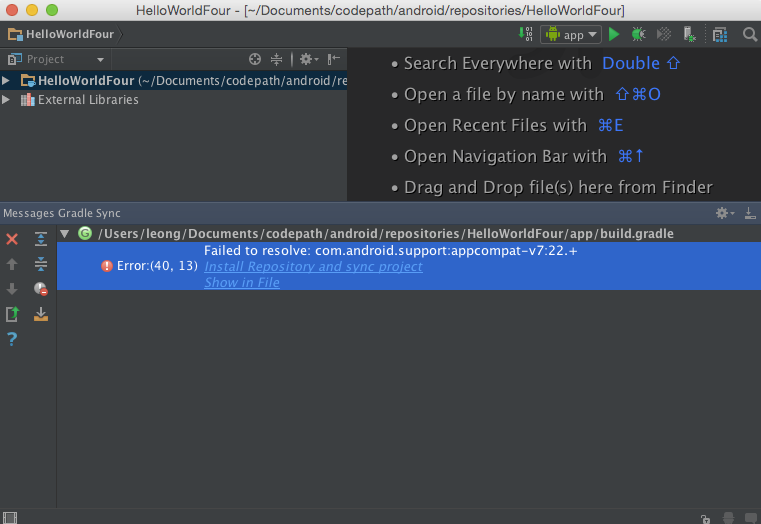Go to previous message up arrow
This screenshot has height=524, width=761.
coord(12,263)
